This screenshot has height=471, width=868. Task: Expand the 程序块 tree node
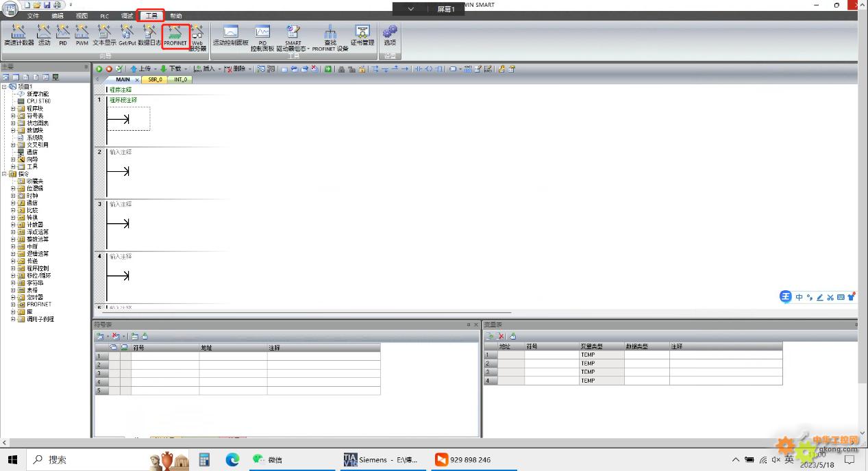click(x=13, y=108)
